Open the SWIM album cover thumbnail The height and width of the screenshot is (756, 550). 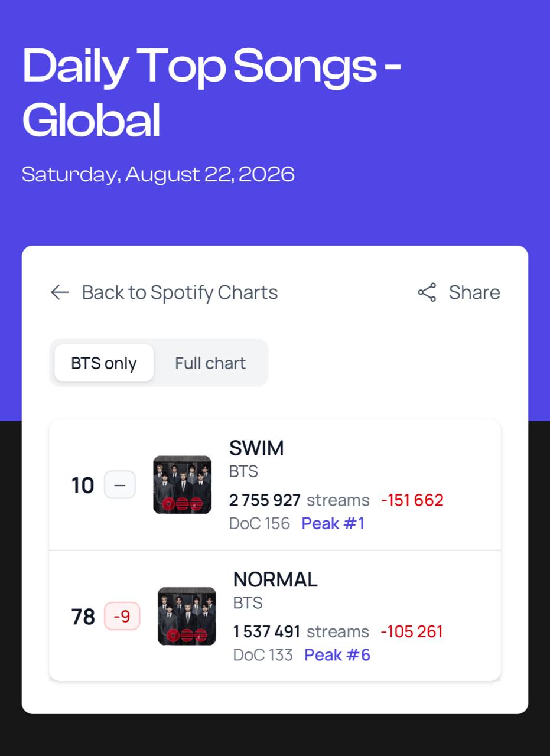tap(183, 484)
